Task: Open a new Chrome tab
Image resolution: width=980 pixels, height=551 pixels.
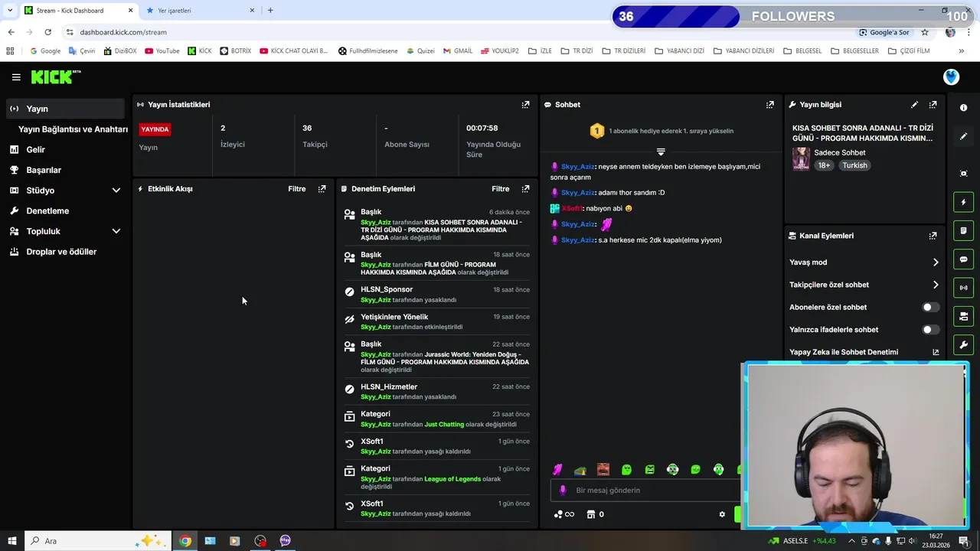Action: [270, 11]
